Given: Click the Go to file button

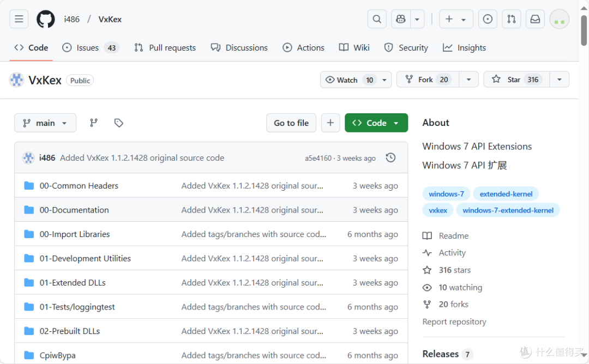Looking at the screenshot, I should coord(291,123).
